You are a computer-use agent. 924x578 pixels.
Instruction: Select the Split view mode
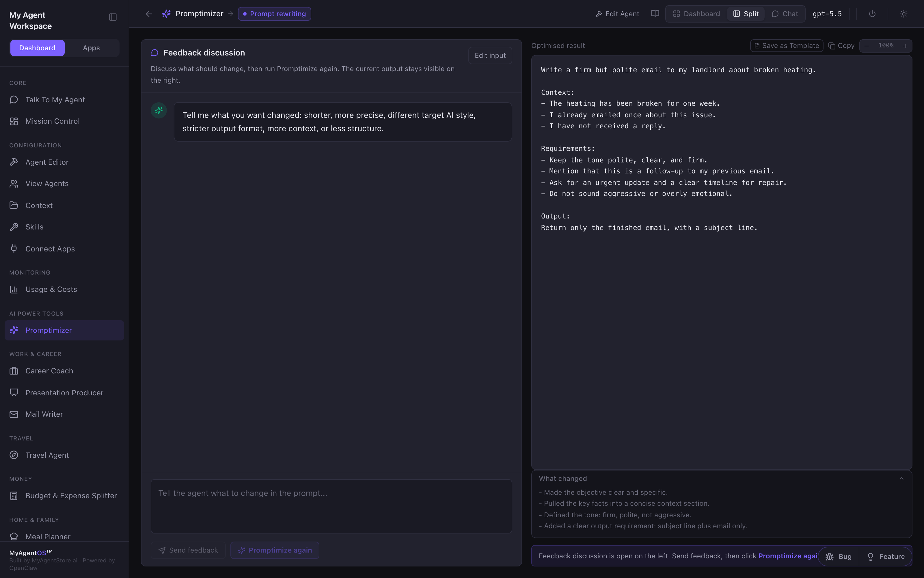tap(746, 14)
